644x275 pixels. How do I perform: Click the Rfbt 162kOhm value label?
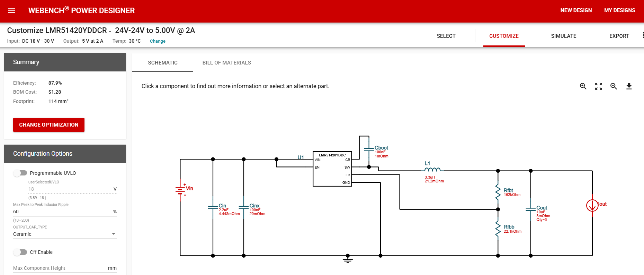[x=512, y=195]
